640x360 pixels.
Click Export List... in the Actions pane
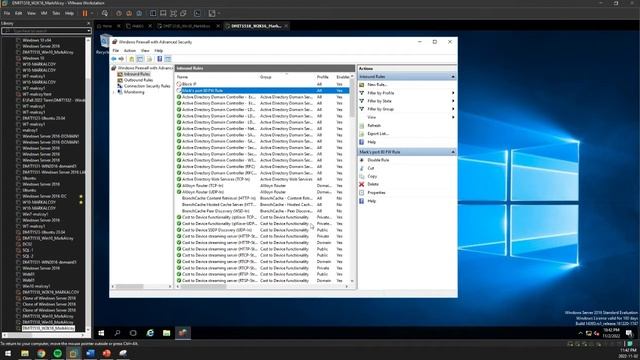pyautogui.click(x=378, y=133)
